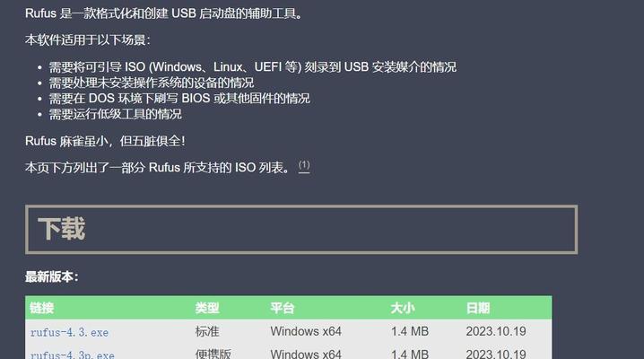This screenshot has height=359, width=644.
Task: Download the rufus-4.3.exe standard version
Action: (69, 332)
